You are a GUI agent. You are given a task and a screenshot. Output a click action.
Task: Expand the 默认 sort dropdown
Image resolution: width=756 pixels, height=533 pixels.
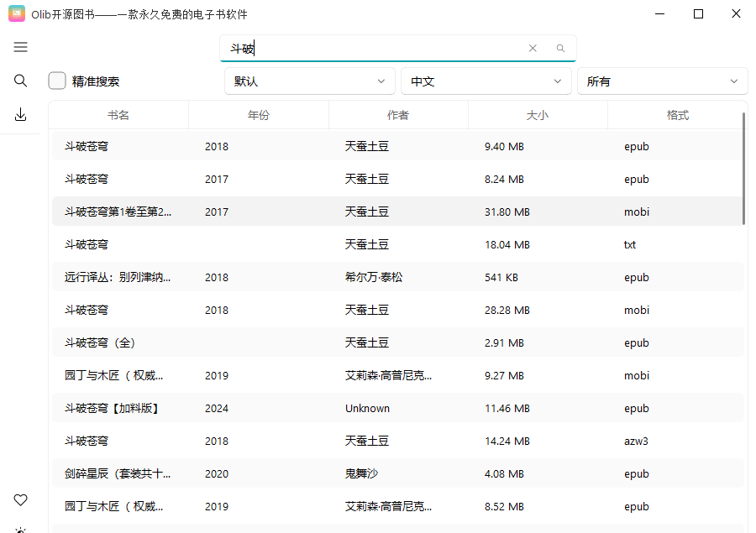[x=309, y=81]
